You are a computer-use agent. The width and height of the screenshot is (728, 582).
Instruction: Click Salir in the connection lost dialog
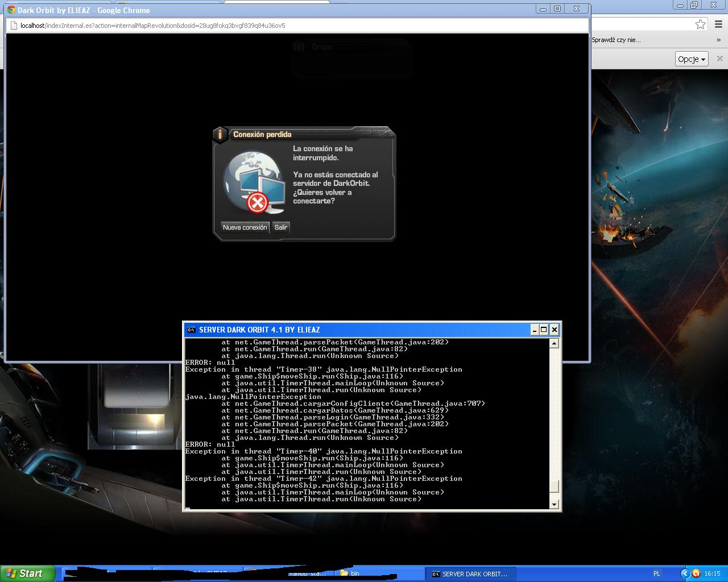pos(281,227)
